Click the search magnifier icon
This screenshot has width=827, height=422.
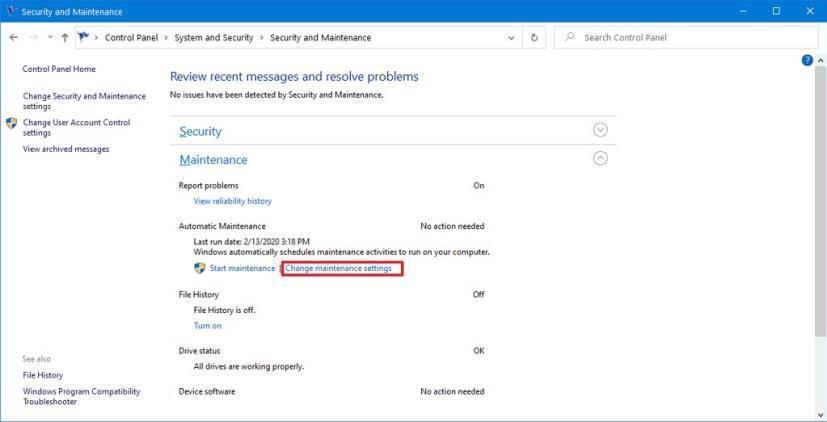pos(570,37)
